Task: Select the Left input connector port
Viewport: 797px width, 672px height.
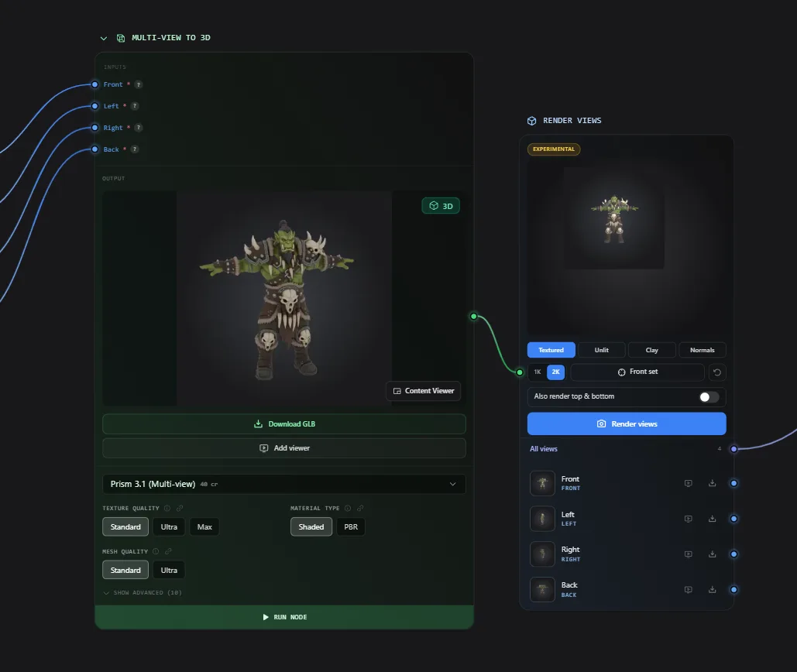Action: point(94,106)
